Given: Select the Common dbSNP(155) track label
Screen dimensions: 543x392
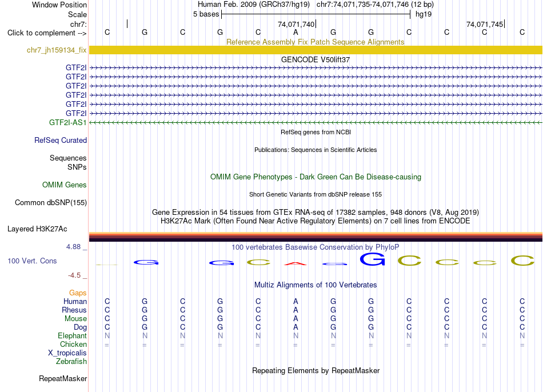Looking at the screenshot, I should (x=50, y=203).
